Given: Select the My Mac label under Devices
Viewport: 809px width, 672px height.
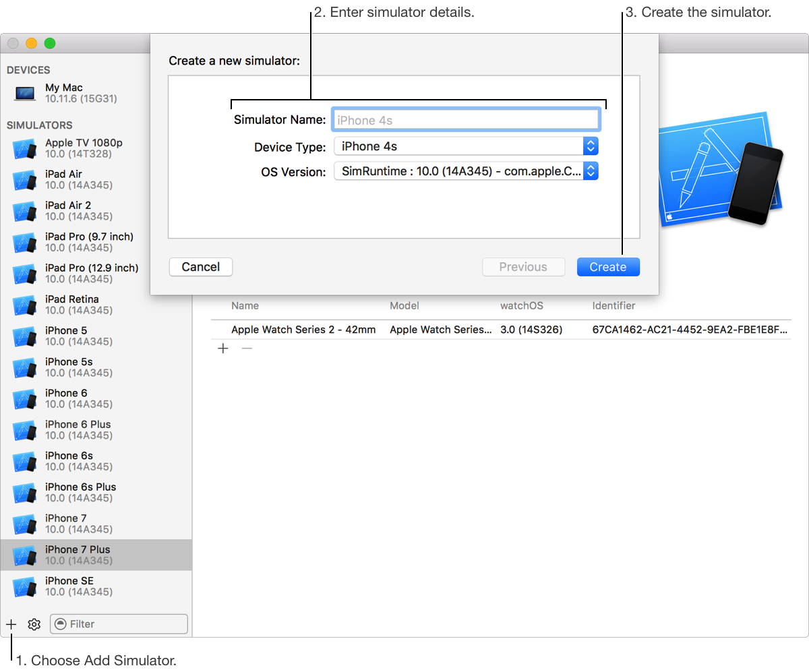Looking at the screenshot, I should pos(64,88).
